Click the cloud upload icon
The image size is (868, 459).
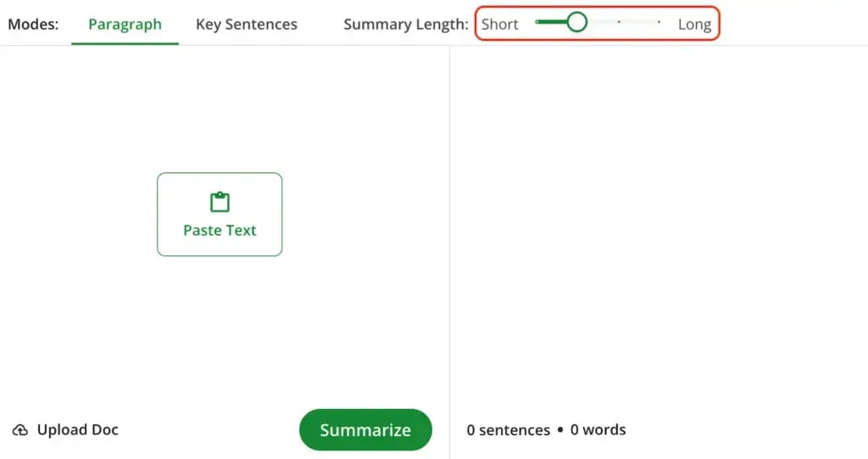coord(20,430)
